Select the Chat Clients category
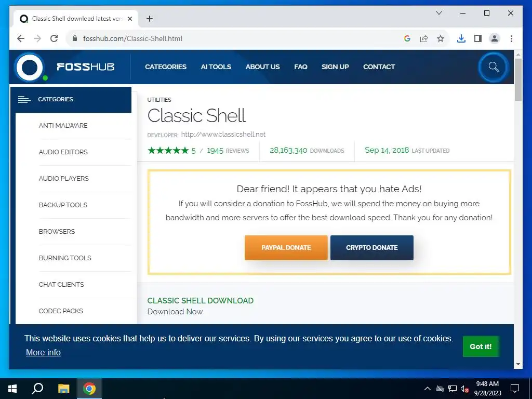 click(61, 284)
